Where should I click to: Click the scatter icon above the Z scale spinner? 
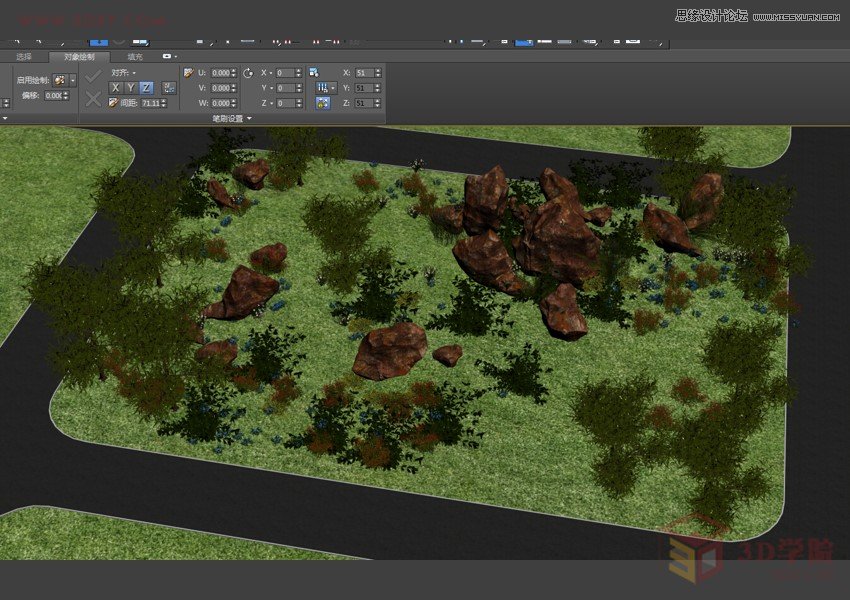tap(322, 104)
